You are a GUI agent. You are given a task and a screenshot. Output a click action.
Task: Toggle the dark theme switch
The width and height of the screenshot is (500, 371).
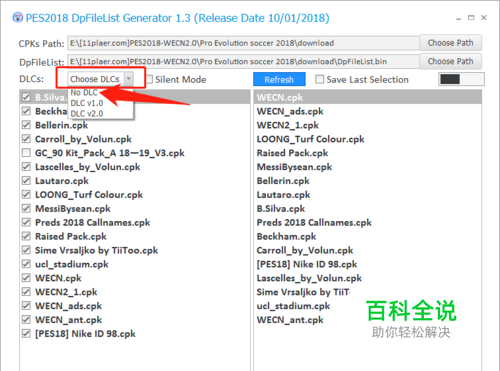461,79
